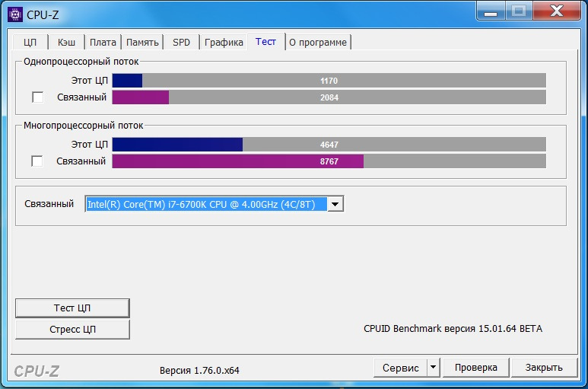The height and width of the screenshot is (389, 588).
Task: Minimize the CPU-Z window
Action: click(491, 11)
